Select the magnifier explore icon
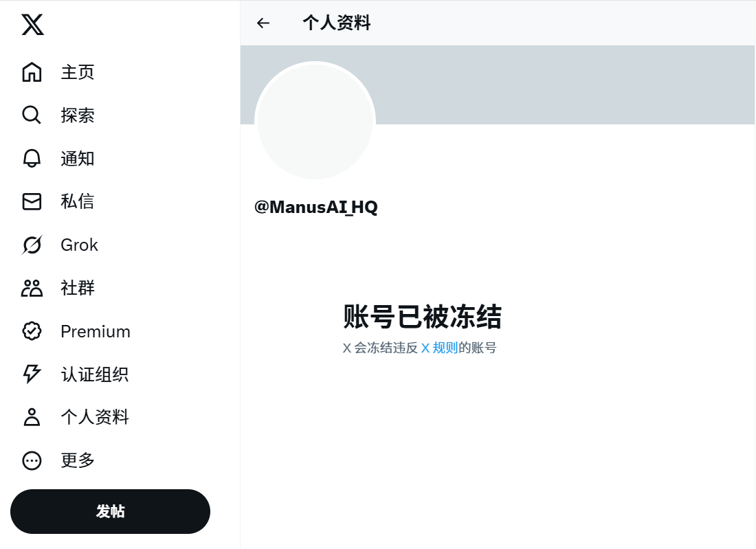 coord(32,115)
